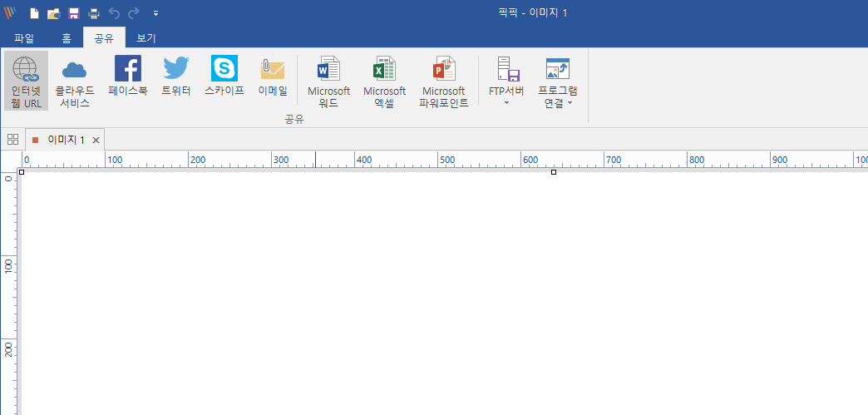The width and height of the screenshot is (868, 415).
Task: Switch to the View (보기) ribbon tab
Action: 146,38
